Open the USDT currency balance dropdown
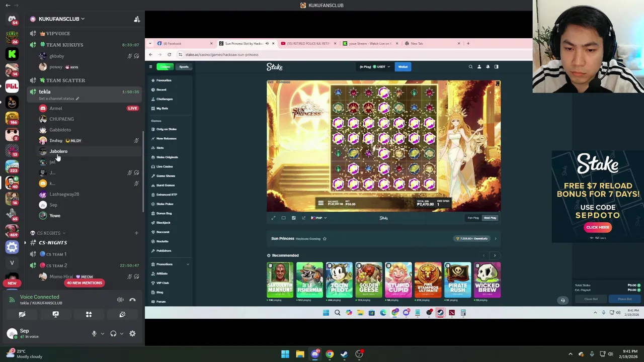Viewport: 644px width, 362px height. pos(374,67)
